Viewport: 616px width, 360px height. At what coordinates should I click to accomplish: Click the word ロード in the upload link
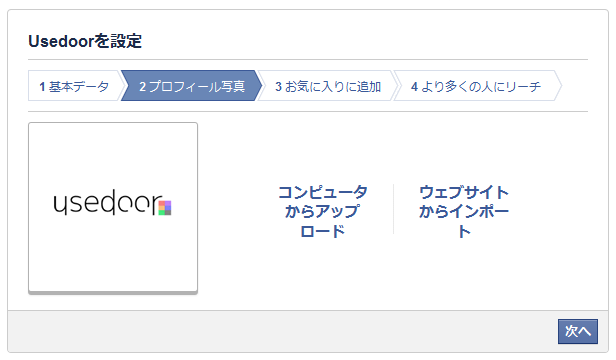(x=323, y=231)
